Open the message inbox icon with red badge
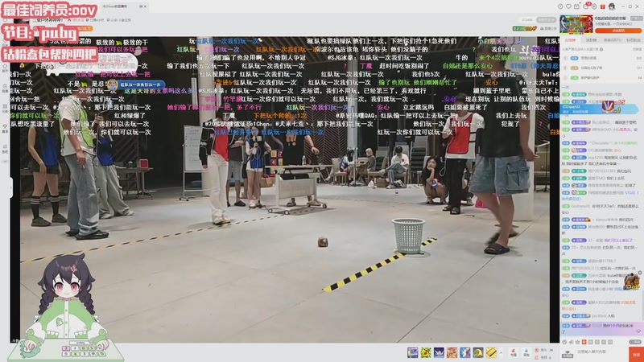 click(x=586, y=6)
